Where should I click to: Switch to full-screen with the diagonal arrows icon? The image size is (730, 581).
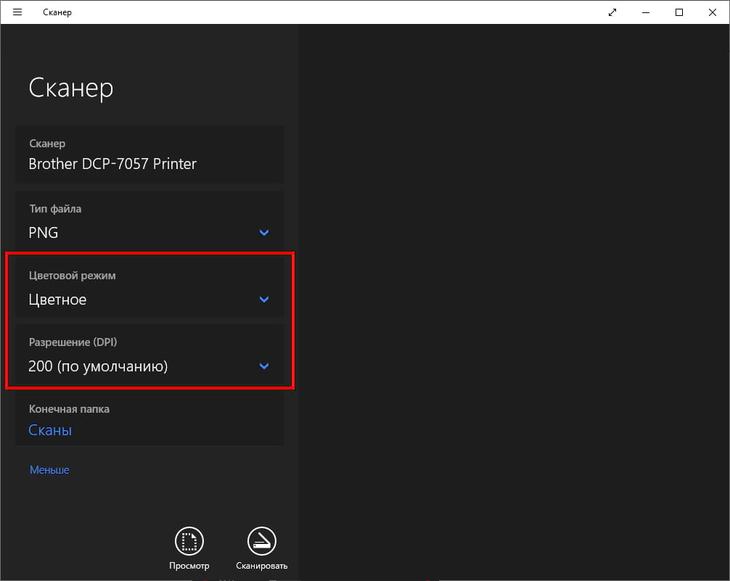[x=613, y=12]
